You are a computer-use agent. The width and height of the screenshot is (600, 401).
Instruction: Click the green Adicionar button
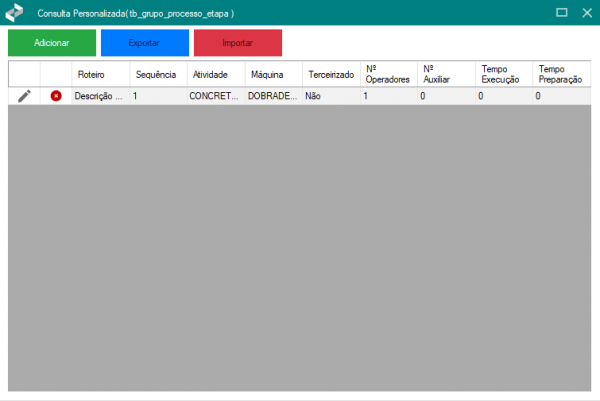pyautogui.click(x=52, y=43)
